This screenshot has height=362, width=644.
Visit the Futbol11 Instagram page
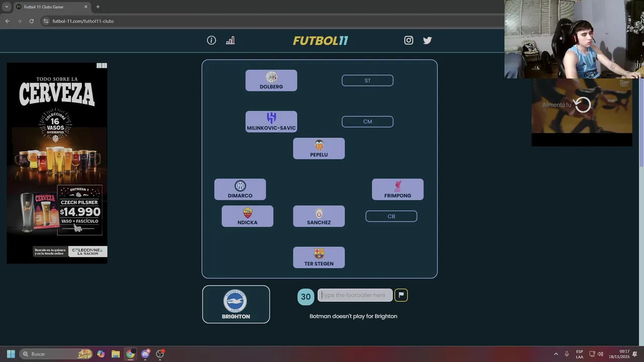click(409, 40)
